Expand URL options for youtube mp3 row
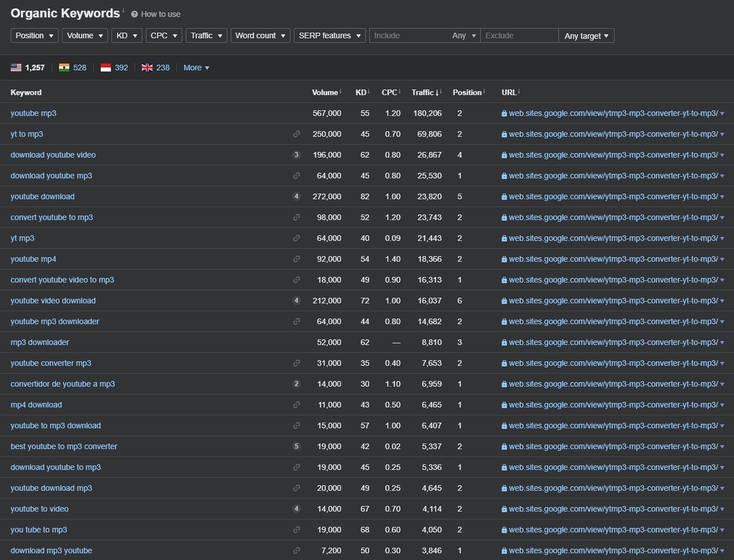 coord(722,114)
